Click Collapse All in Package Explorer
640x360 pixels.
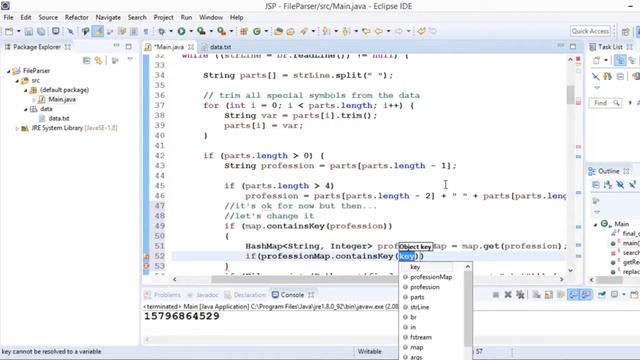pos(87,60)
